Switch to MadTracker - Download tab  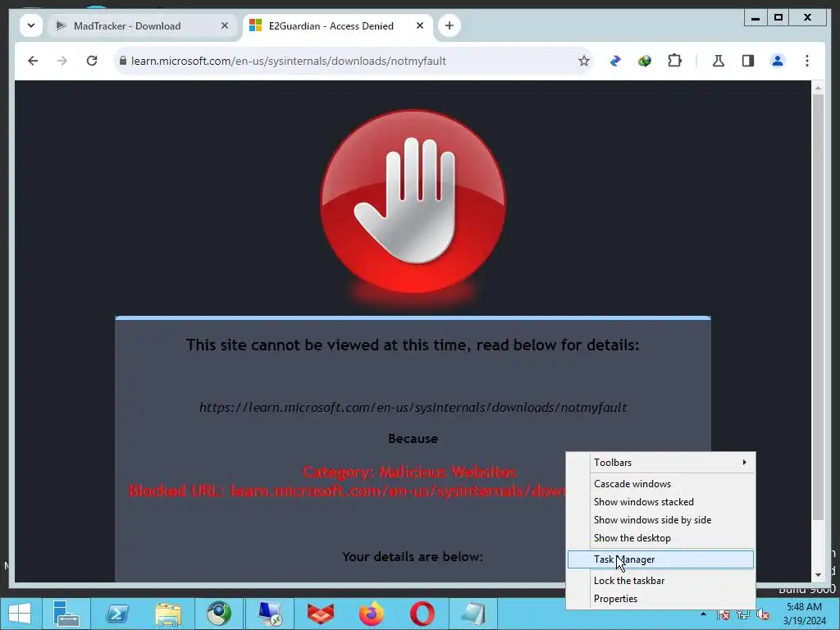click(x=142, y=25)
